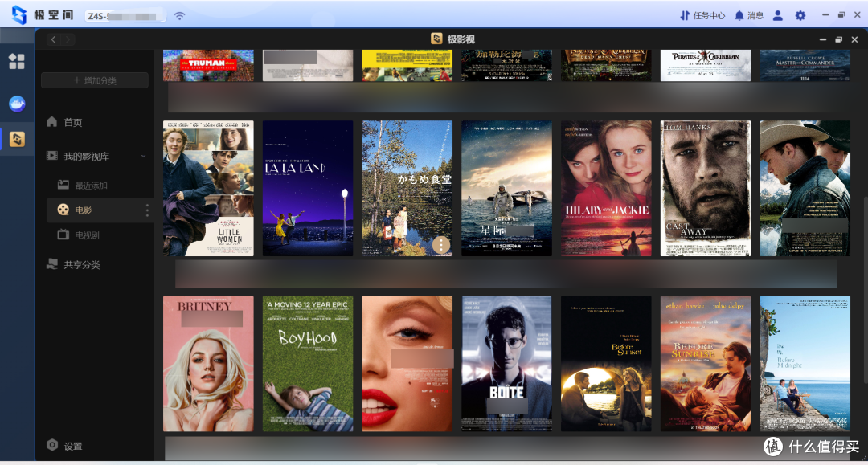
Task: Open the Docker whale app in dock
Action: [x=17, y=104]
